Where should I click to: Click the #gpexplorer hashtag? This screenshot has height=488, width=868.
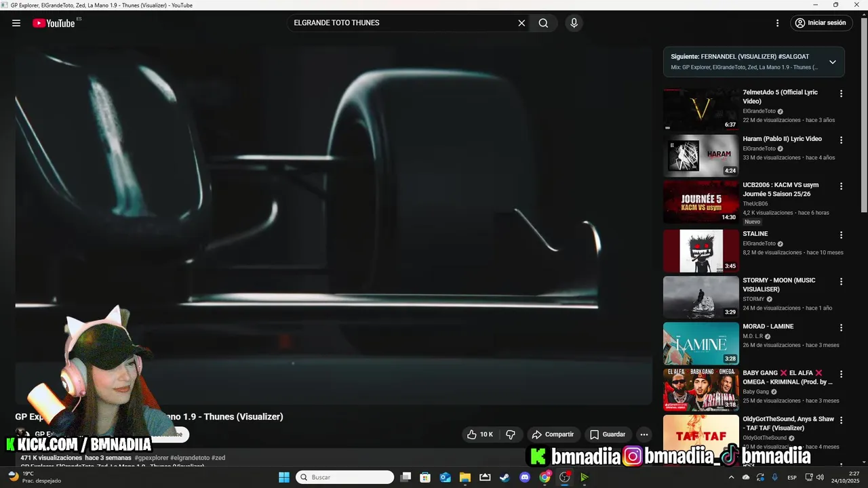coord(151,458)
